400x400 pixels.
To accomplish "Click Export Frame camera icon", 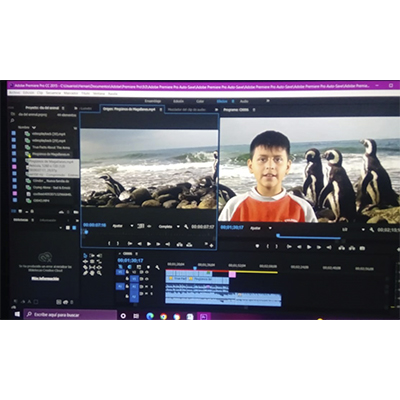I will click(362, 248).
